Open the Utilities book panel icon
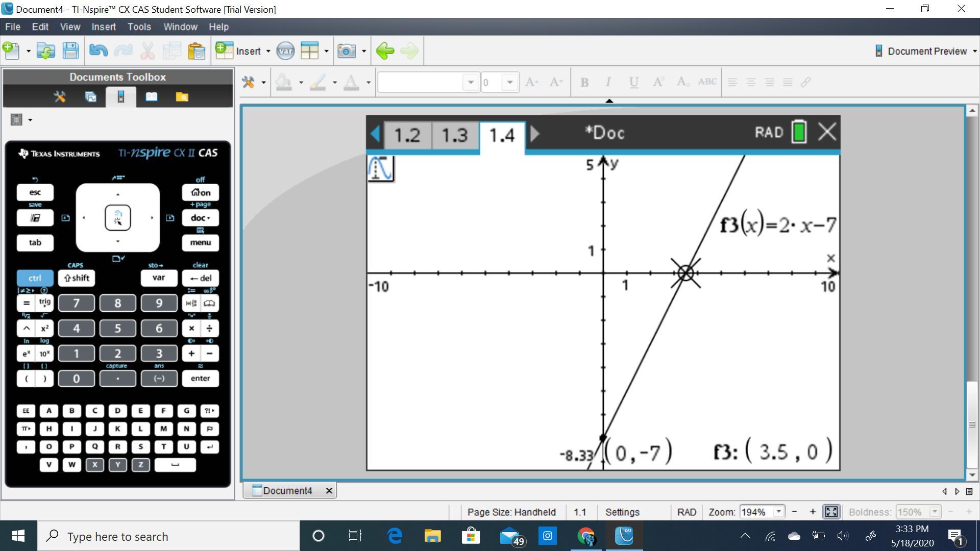Image resolution: width=980 pixels, height=551 pixels. tap(151, 97)
